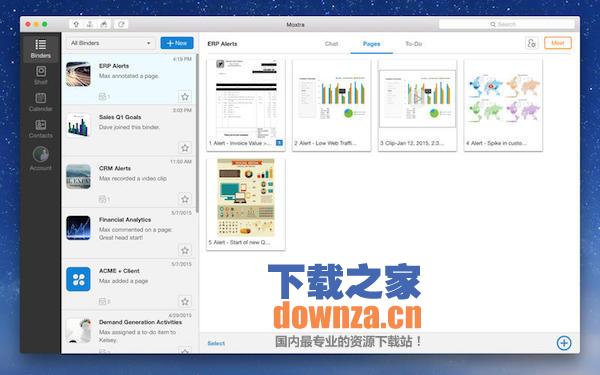Viewport: 600px width, 375px height.
Task: Click the search magnifier icon
Action: 493,24
